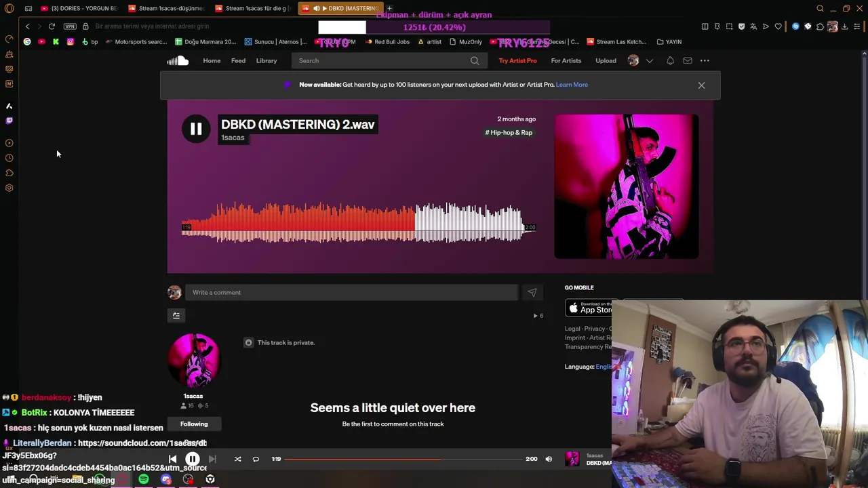Open the Opera sidebar player icon

9,143
